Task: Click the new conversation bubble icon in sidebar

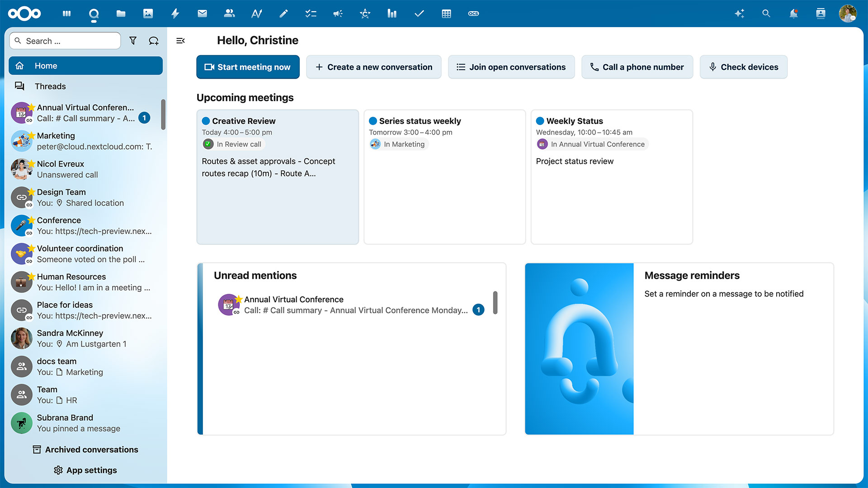Action: tap(154, 41)
